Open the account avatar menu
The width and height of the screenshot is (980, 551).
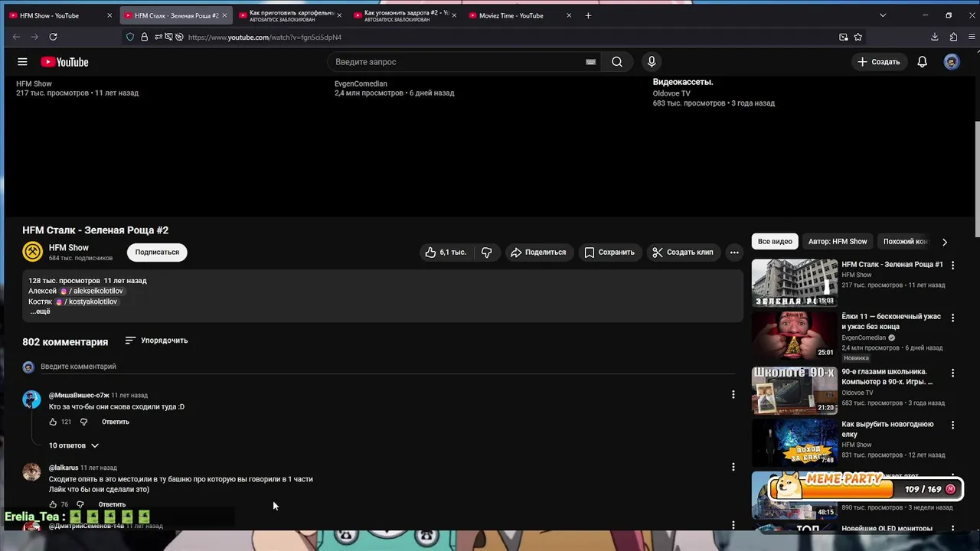(x=952, y=62)
